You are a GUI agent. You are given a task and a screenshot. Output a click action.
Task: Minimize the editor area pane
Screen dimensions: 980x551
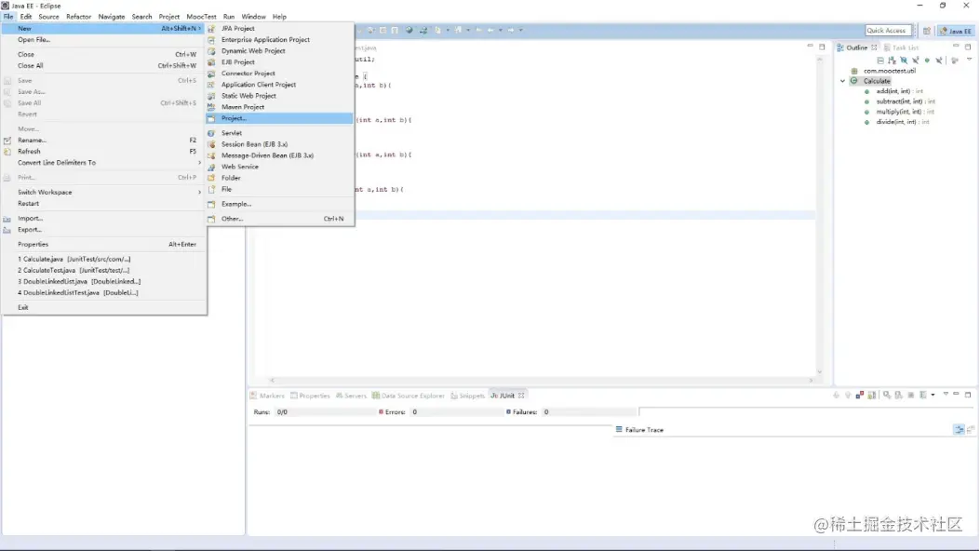tap(810, 47)
